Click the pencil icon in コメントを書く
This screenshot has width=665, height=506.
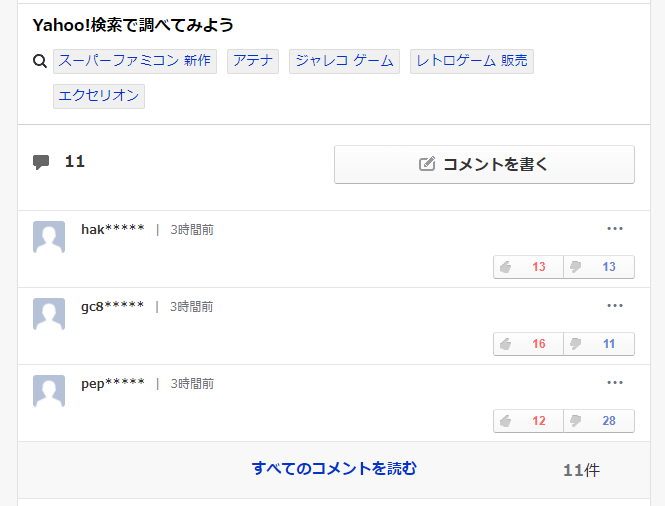point(427,164)
